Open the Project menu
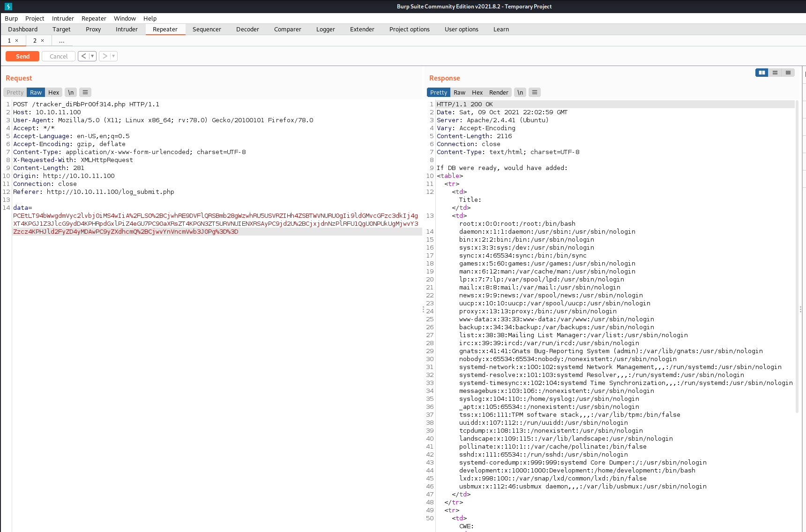This screenshot has height=532, width=806. [35, 19]
